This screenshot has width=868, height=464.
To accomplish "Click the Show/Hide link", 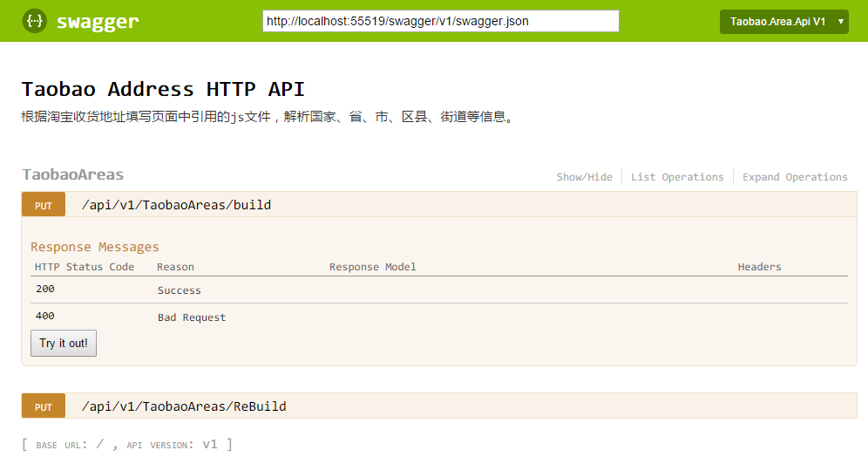I will [584, 177].
